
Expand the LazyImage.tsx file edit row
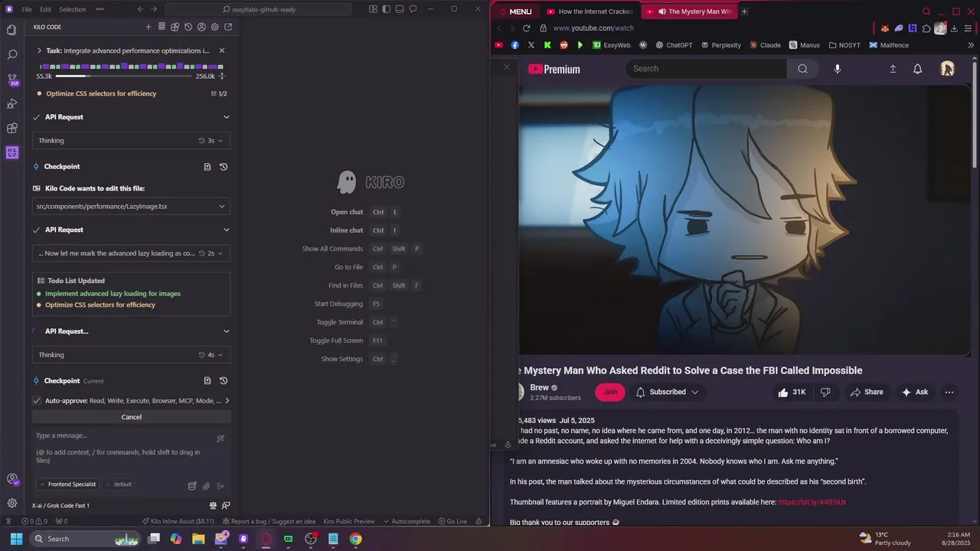[132, 206]
